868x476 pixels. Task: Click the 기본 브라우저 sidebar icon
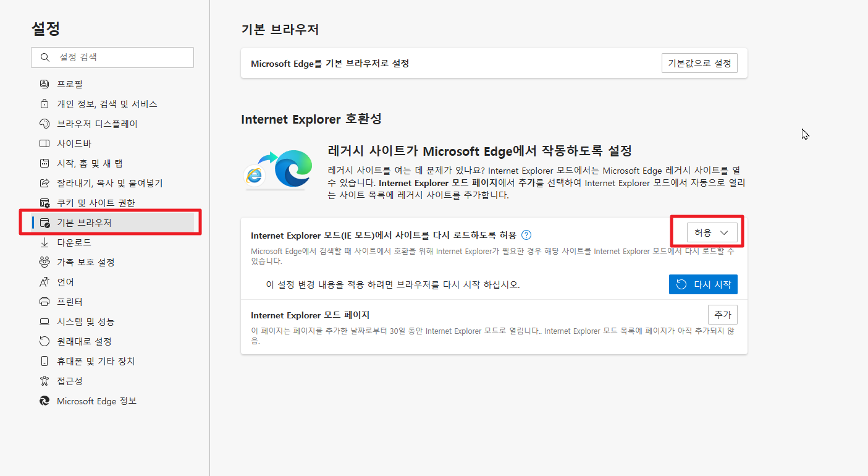click(44, 223)
